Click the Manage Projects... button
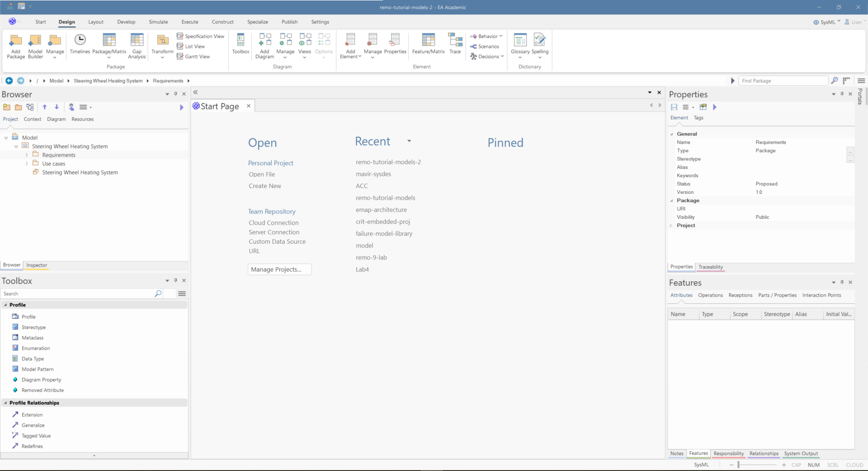Image resolution: width=868 pixels, height=471 pixels. (x=279, y=269)
